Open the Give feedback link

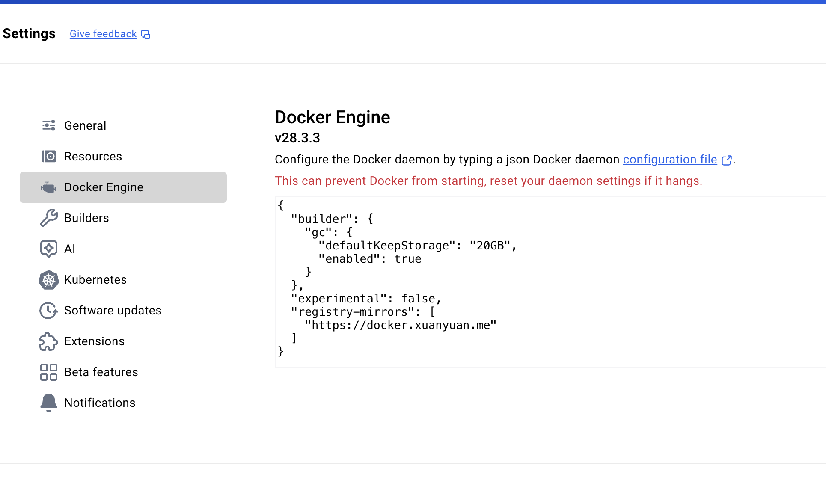coord(103,34)
